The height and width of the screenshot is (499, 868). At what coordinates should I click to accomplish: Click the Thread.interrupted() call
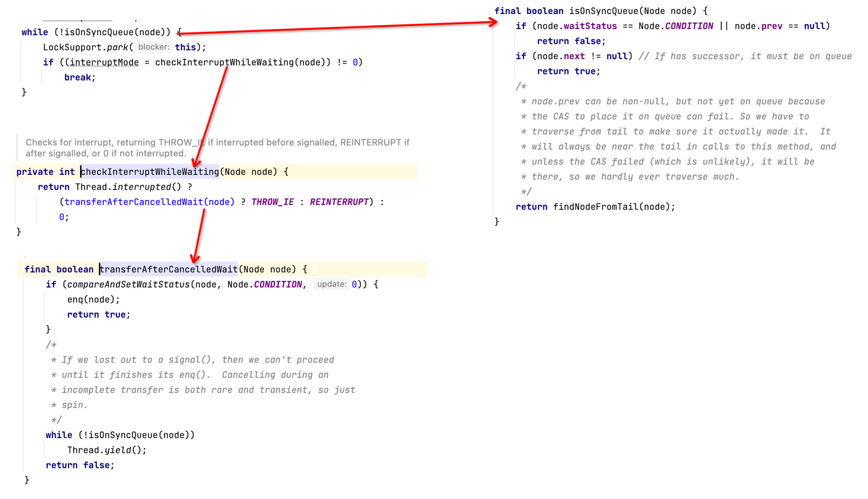[x=128, y=187]
